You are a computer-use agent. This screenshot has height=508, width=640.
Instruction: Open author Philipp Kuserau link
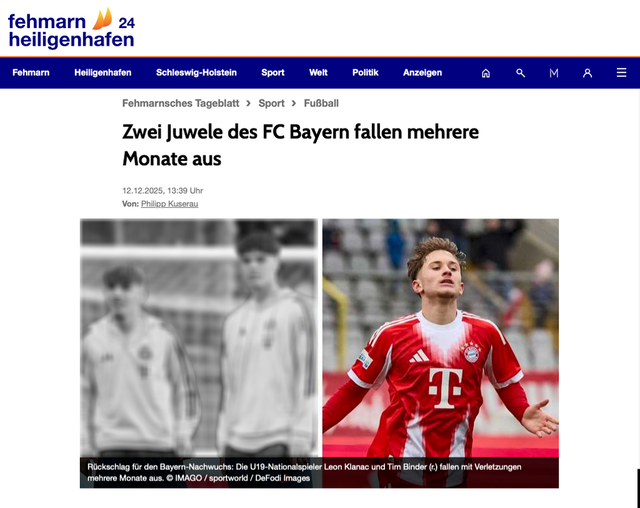pos(170,204)
